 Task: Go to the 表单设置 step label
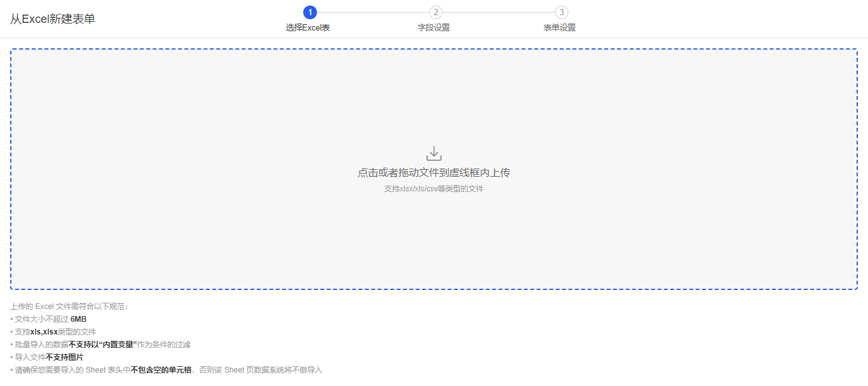click(x=559, y=28)
